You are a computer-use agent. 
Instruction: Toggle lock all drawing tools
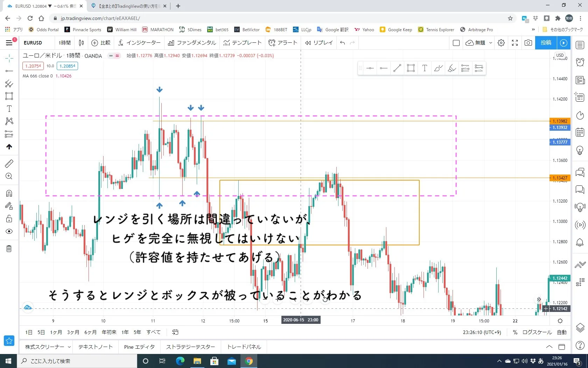coord(9,219)
